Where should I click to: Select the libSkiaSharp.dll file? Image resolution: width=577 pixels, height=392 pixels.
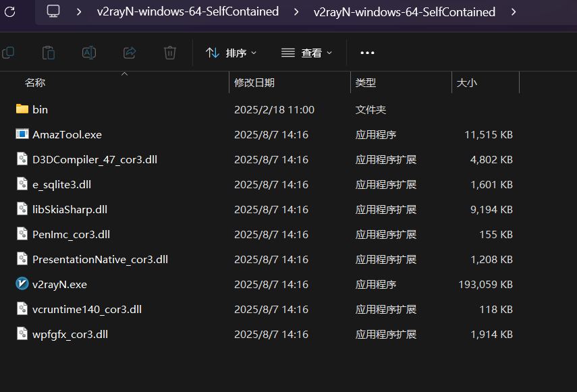(x=70, y=209)
